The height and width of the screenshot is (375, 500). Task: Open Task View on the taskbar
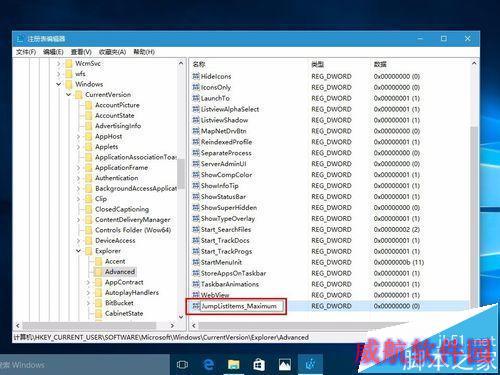click(182, 365)
